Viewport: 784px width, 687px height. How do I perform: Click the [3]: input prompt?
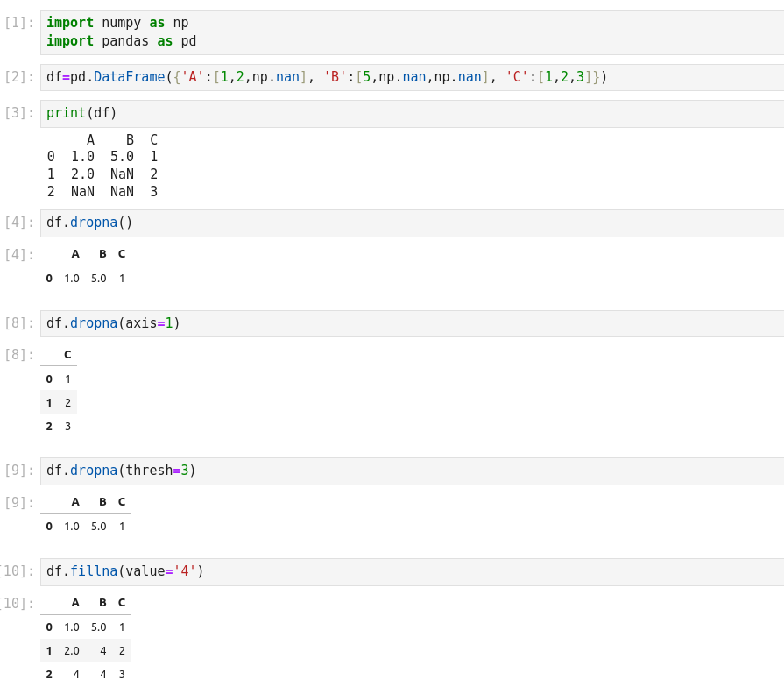pyautogui.click(x=19, y=113)
